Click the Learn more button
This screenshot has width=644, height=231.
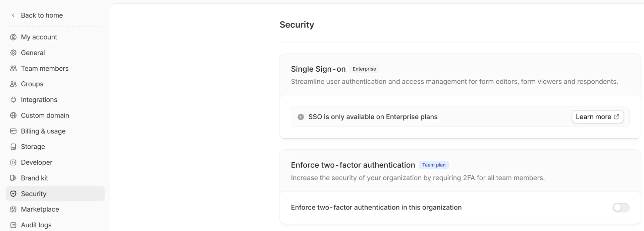(x=597, y=117)
